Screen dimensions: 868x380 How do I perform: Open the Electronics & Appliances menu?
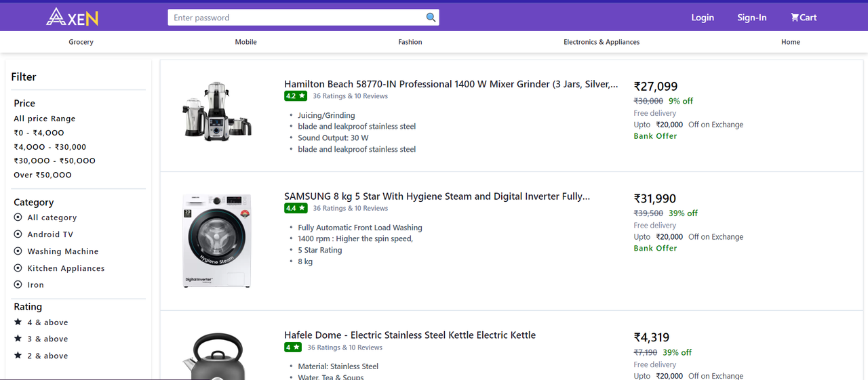[601, 42]
